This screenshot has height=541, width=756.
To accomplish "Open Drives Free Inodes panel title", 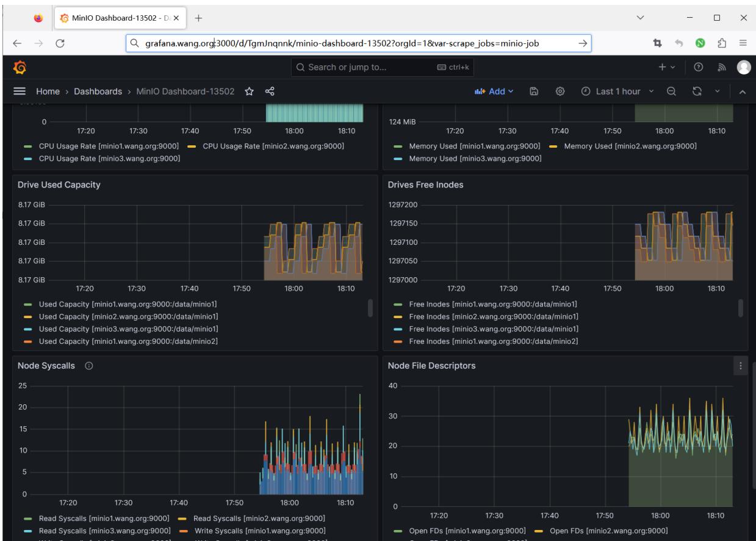I will pyautogui.click(x=425, y=185).
